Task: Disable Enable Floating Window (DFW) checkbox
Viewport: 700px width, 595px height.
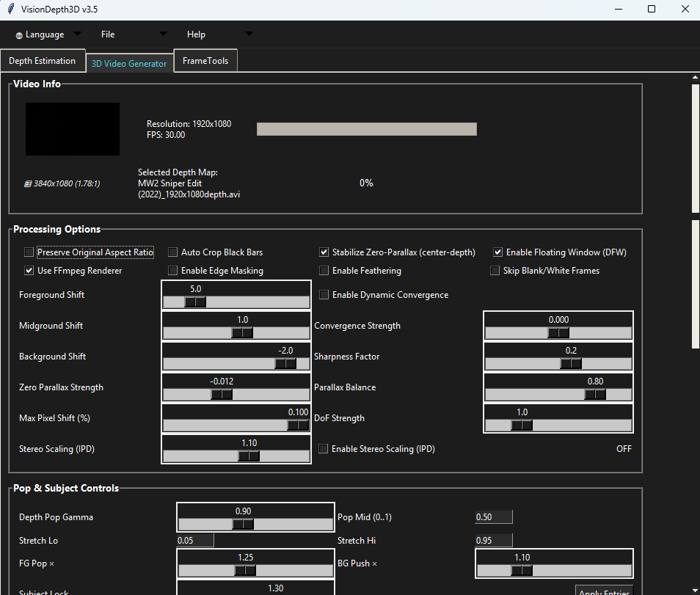Action: pyautogui.click(x=497, y=252)
